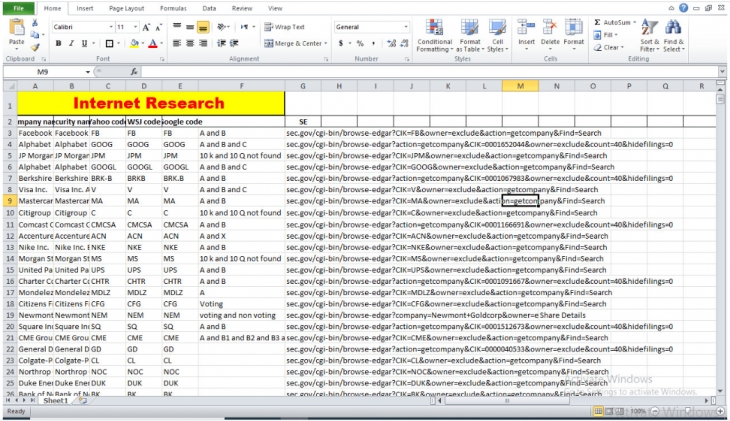Switch to the Review tab
The width and height of the screenshot is (730, 421).
pyautogui.click(x=242, y=8)
